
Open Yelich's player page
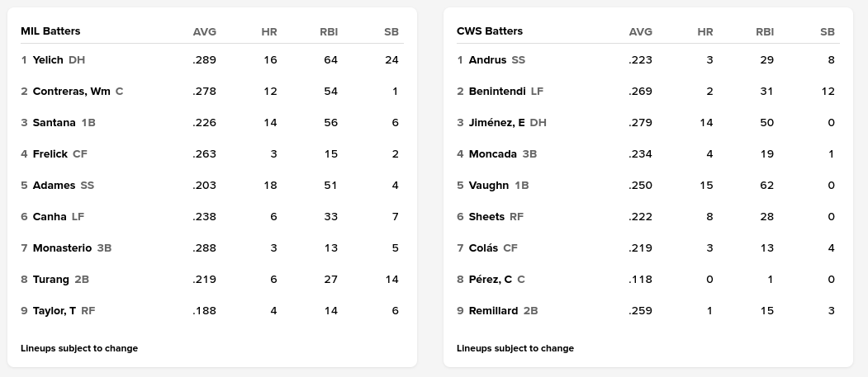tap(48, 60)
